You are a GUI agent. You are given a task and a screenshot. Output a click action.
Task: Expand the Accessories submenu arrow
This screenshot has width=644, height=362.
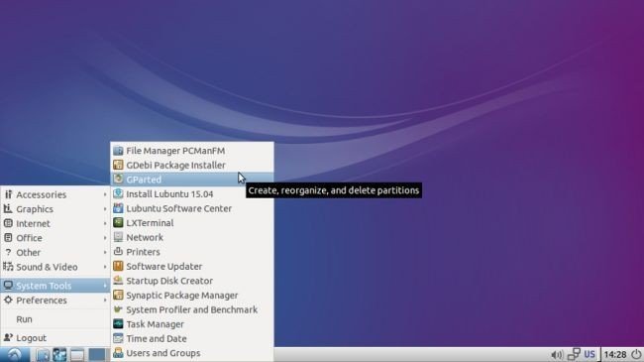[x=105, y=194]
